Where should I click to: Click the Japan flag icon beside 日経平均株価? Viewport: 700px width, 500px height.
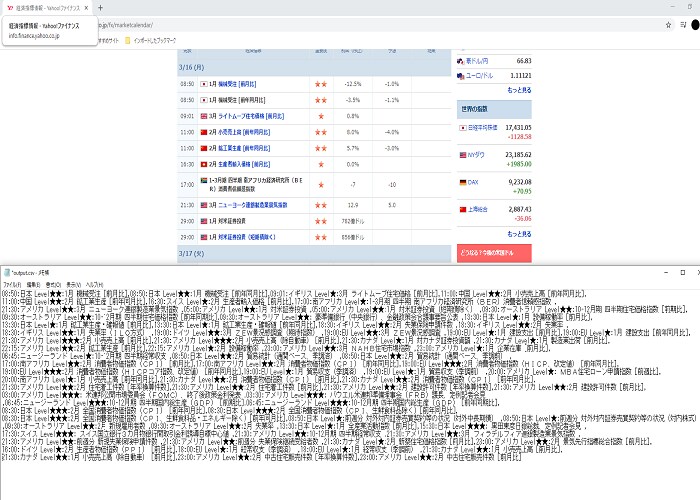[463, 128]
